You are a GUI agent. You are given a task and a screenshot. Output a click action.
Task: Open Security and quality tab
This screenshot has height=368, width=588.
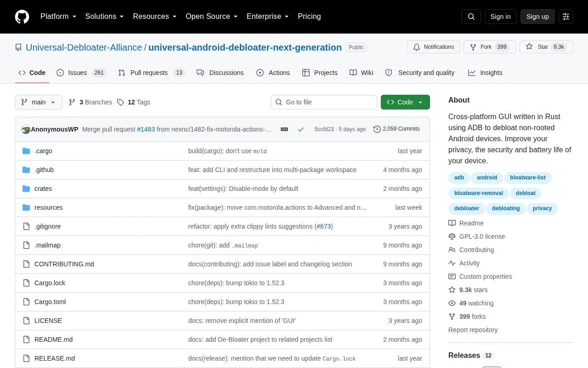420,73
